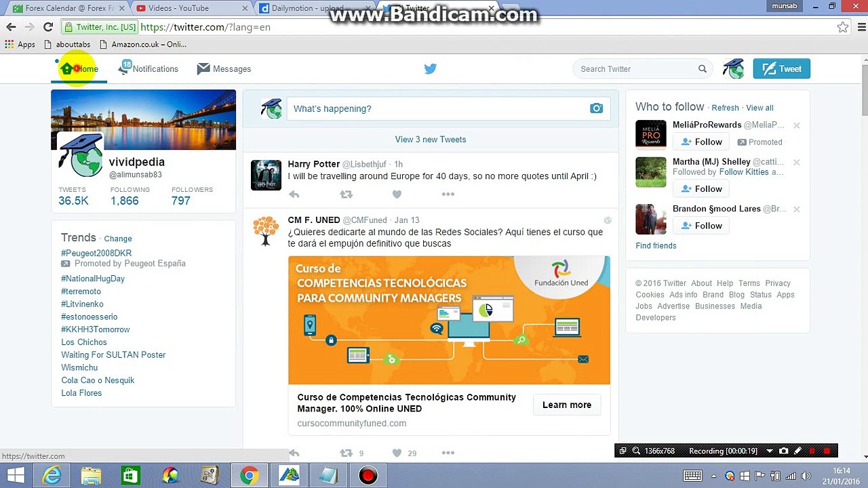Go back in Chrome
The image size is (868, 488).
[11, 27]
